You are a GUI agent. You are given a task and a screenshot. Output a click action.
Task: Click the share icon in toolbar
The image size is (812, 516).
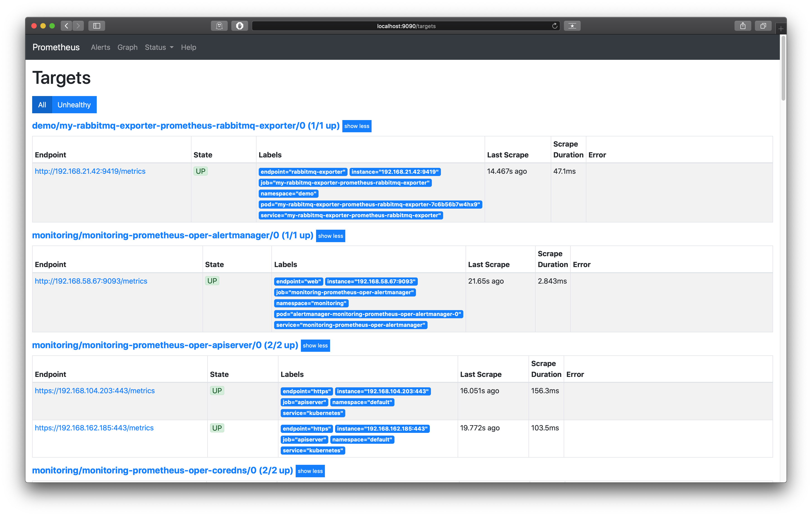click(x=742, y=26)
